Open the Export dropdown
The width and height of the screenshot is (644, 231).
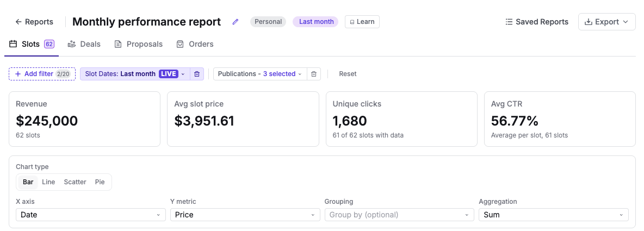pos(606,22)
